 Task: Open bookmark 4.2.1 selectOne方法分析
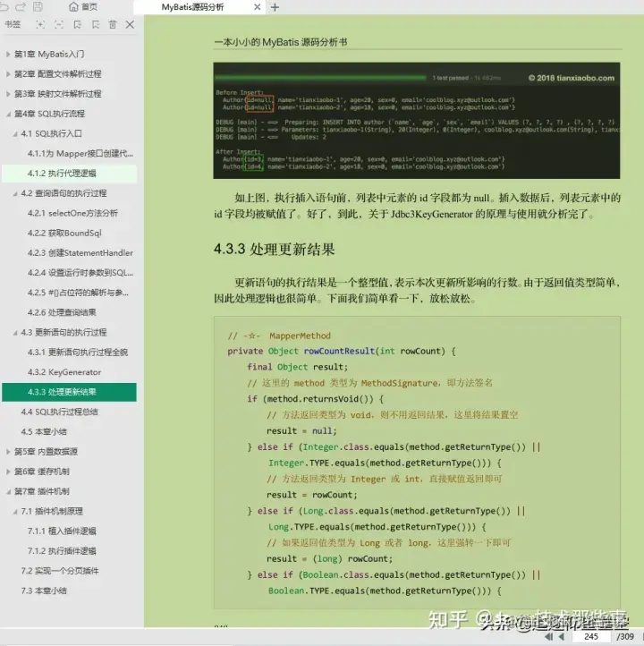pyautogui.click(x=72, y=213)
